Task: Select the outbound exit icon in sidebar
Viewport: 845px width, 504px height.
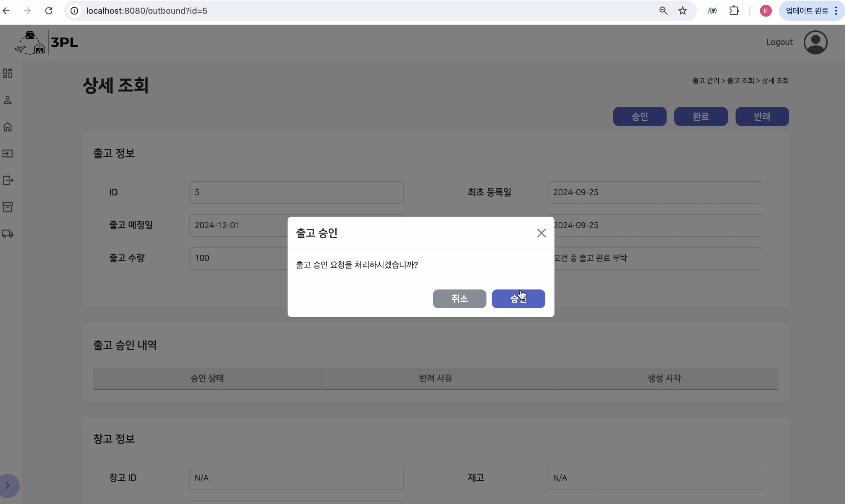Action: 8,180
